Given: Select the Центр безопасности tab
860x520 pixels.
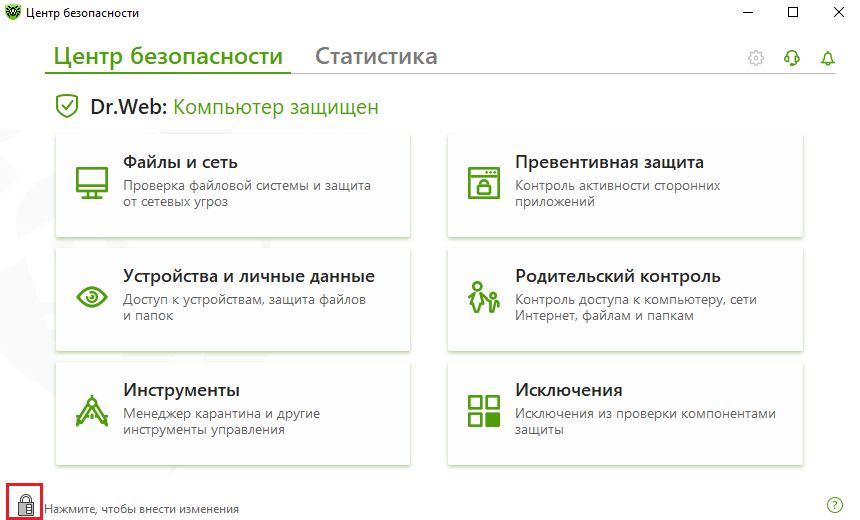Looking at the screenshot, I should [168, 56].
